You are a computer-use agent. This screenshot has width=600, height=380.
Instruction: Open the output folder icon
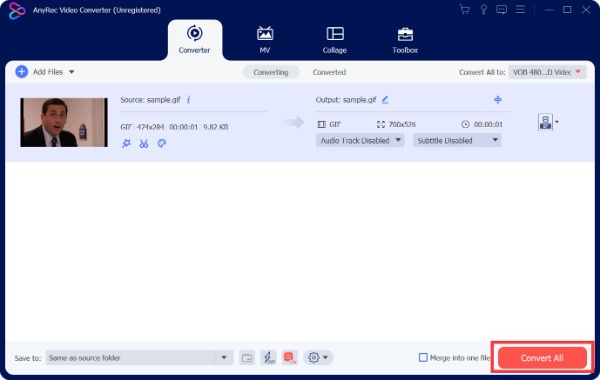click(x=247, y=358)
